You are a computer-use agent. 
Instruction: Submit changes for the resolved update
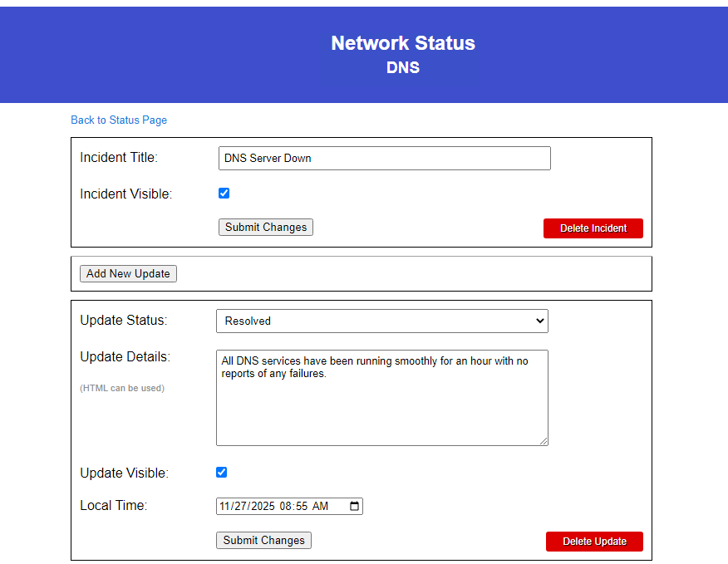[263, 540]
